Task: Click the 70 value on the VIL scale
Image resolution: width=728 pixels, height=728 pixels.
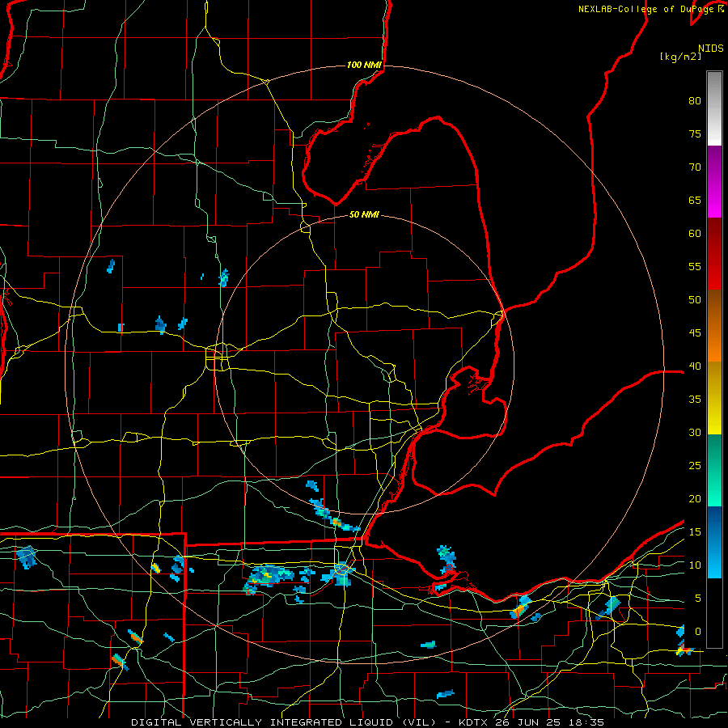Action: pyautogui.click(x=695, y=167)
